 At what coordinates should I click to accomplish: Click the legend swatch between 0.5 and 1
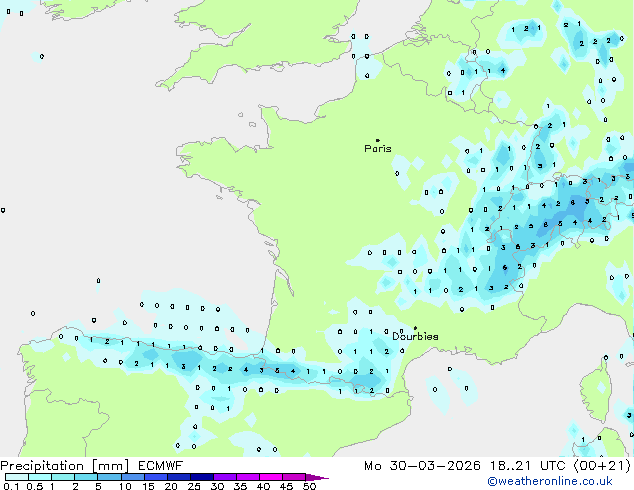coord(40,477)
